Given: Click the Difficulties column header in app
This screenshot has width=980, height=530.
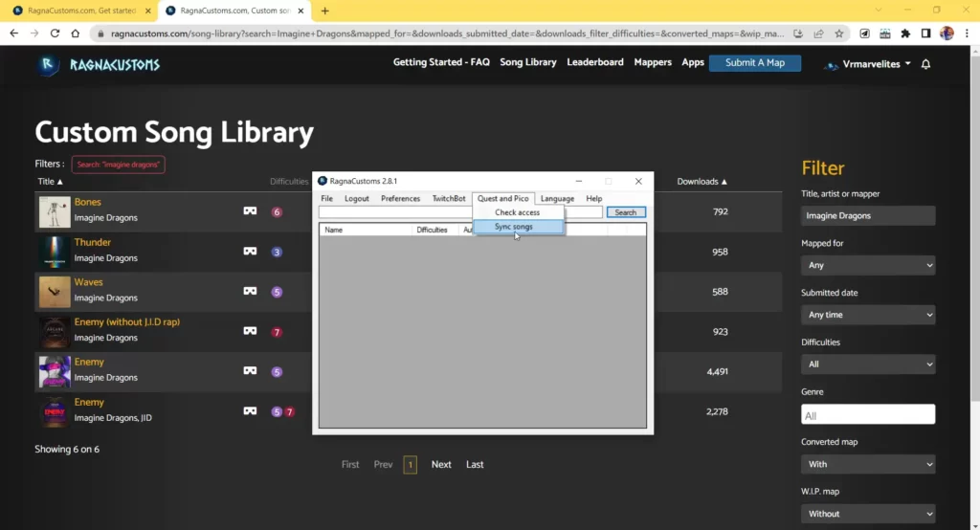Looking at the screenshot, I should point(434,230).
